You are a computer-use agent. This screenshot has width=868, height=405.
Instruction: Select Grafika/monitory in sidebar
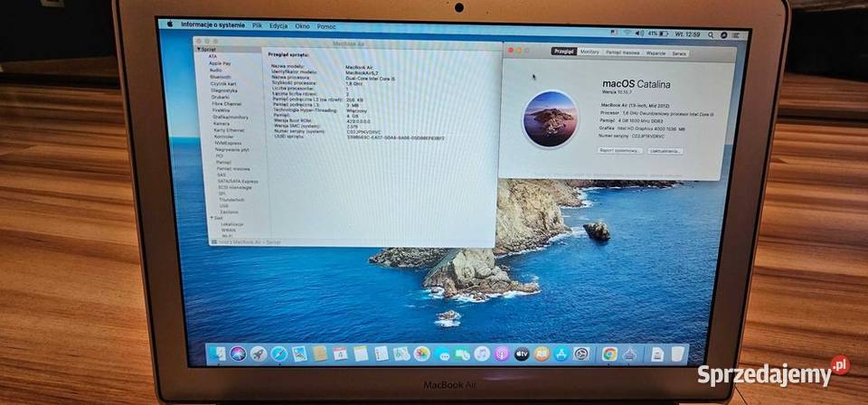click(x=231, y=118)
